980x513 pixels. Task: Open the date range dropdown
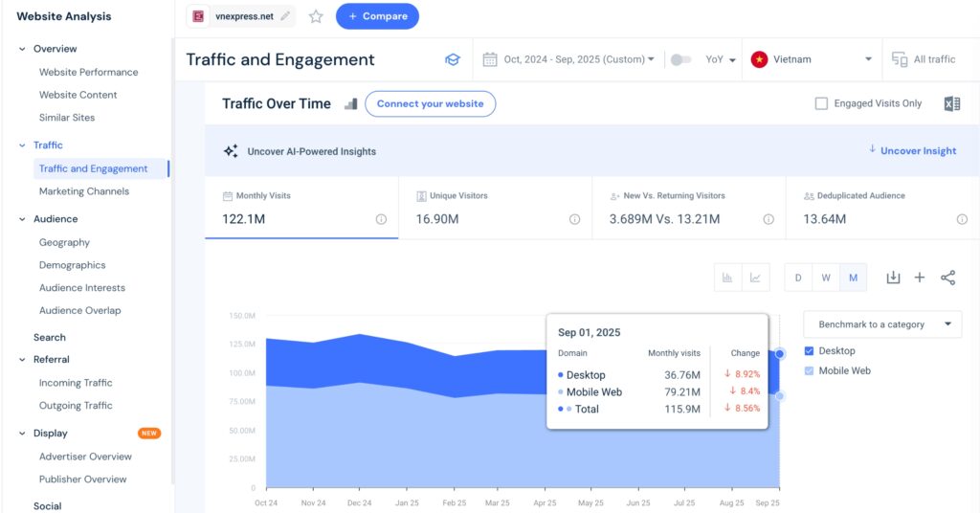coord(570,59)
